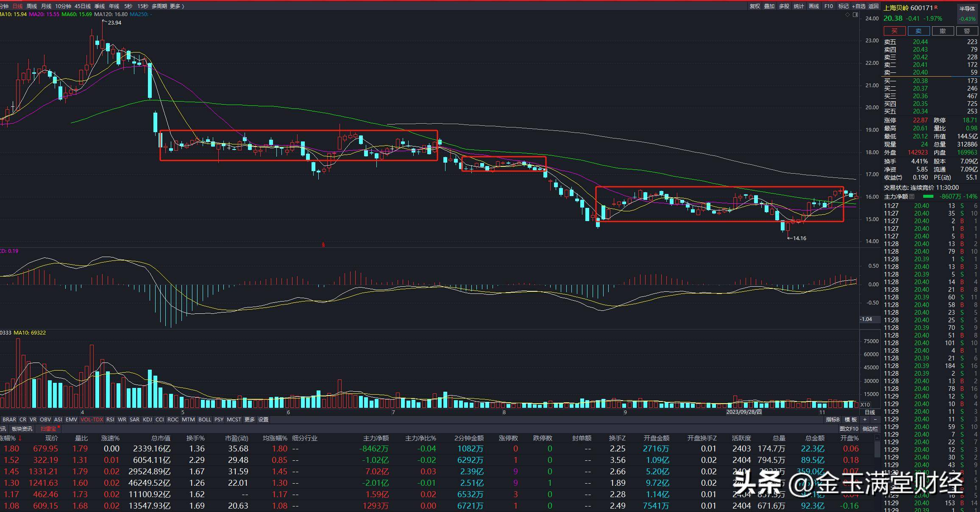The image size is (980, 512).
Task: Open the 图文F10 button
Action: point(849,429)
